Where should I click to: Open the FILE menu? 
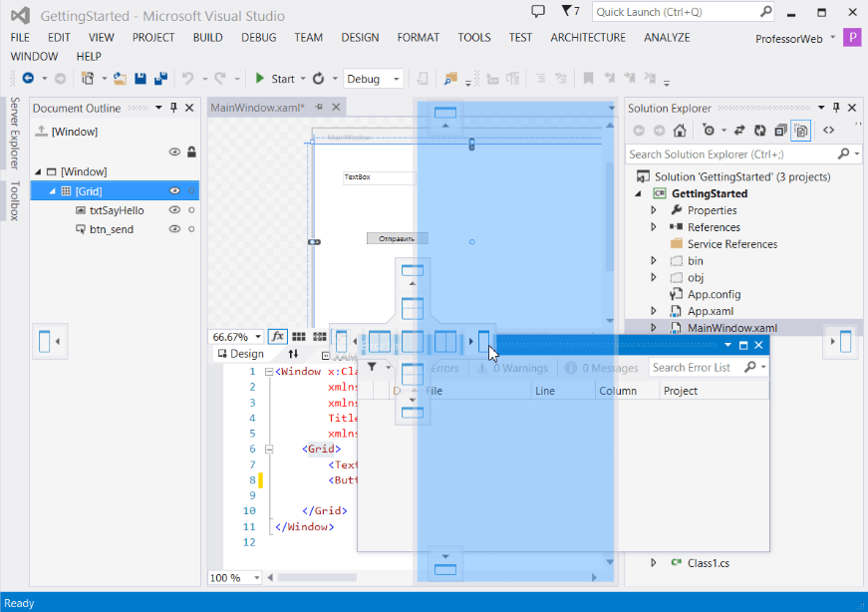[x=20, y=37]
